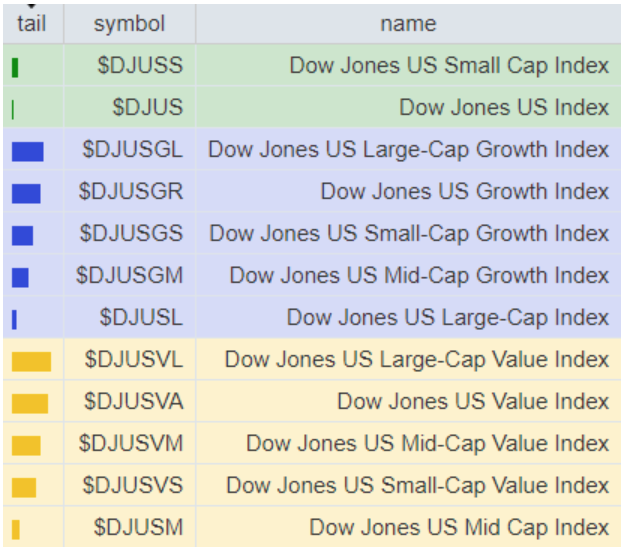626x550 pixels.
Task: Click the $DJUSVS symbol
Action: click(132, 486)
